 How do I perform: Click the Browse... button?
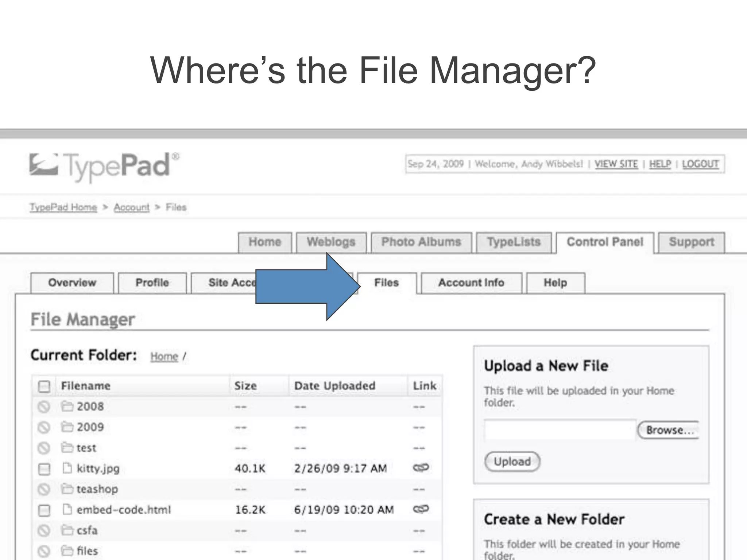pos(669,430)
